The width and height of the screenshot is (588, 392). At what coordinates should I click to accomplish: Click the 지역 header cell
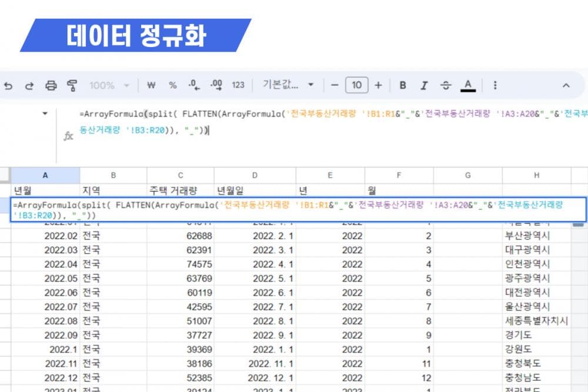(113, 190)
